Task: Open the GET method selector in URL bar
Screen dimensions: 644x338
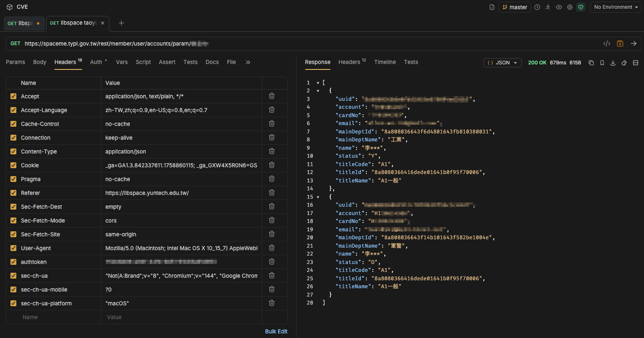Action: (x=15, y=44)
